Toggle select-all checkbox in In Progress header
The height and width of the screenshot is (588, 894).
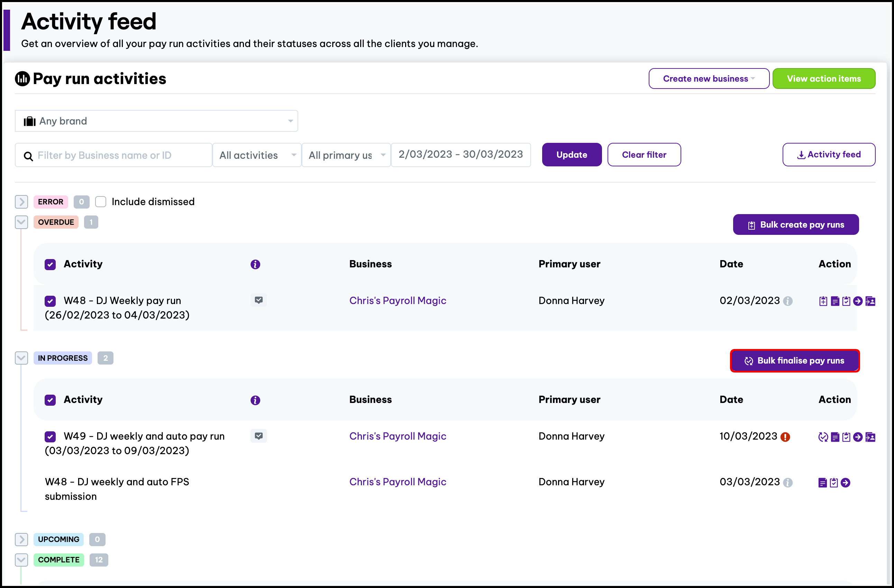50,400
